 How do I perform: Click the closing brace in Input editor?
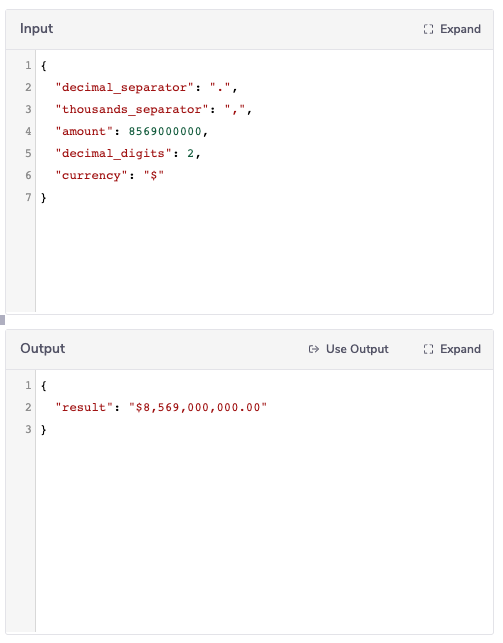43,198
